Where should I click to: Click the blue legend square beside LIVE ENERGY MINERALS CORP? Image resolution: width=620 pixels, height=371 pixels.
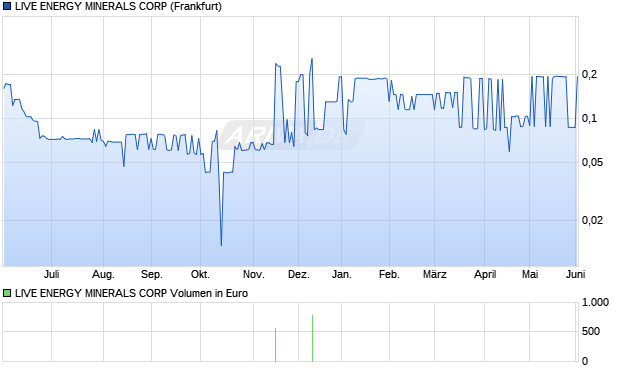point(7,6)
